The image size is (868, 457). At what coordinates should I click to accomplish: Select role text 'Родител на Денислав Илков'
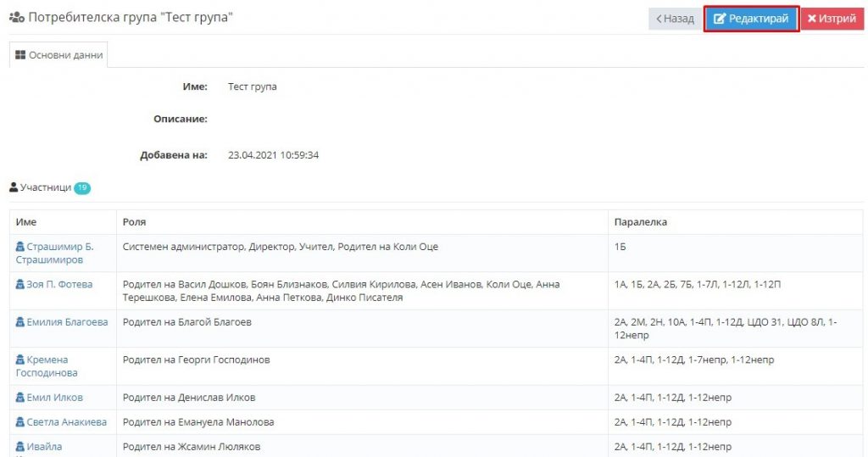pos(189,397)
